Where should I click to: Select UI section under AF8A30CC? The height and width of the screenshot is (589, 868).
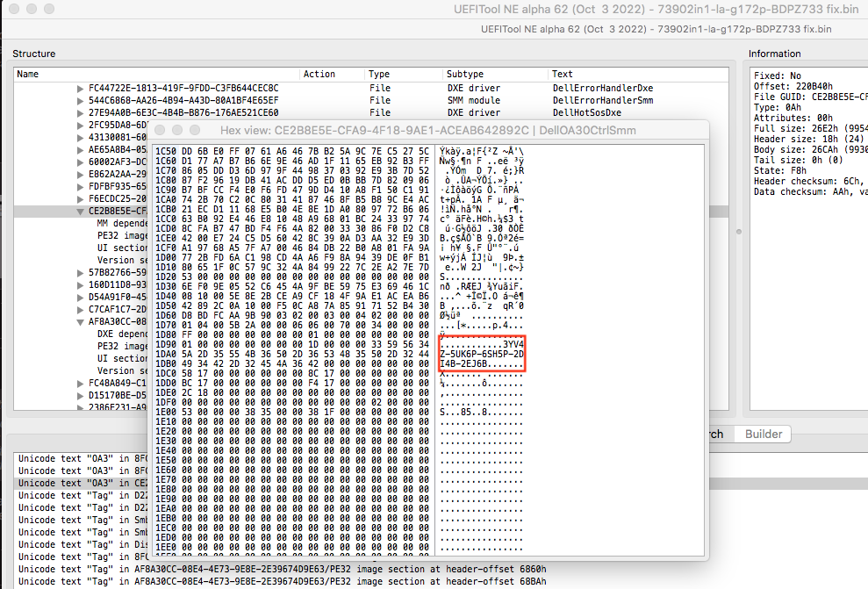(x=122, y=358)
